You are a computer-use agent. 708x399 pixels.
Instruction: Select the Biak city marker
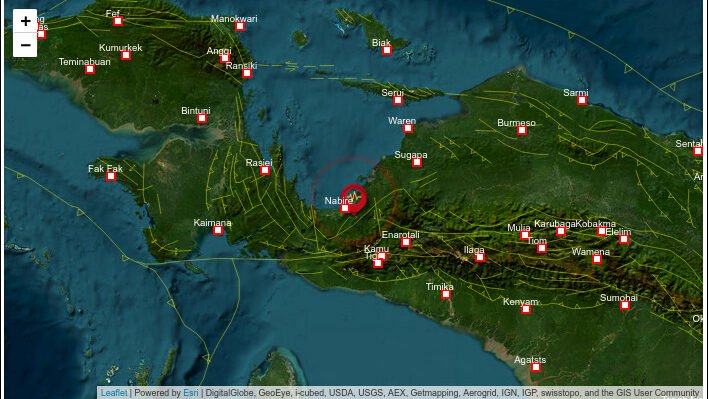(x=387, y=50)
